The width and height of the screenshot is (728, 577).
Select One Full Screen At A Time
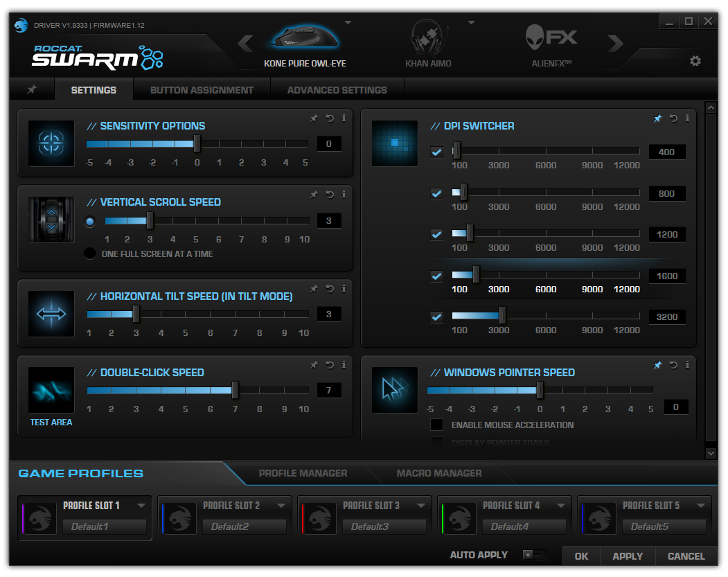tap(89, 254)
